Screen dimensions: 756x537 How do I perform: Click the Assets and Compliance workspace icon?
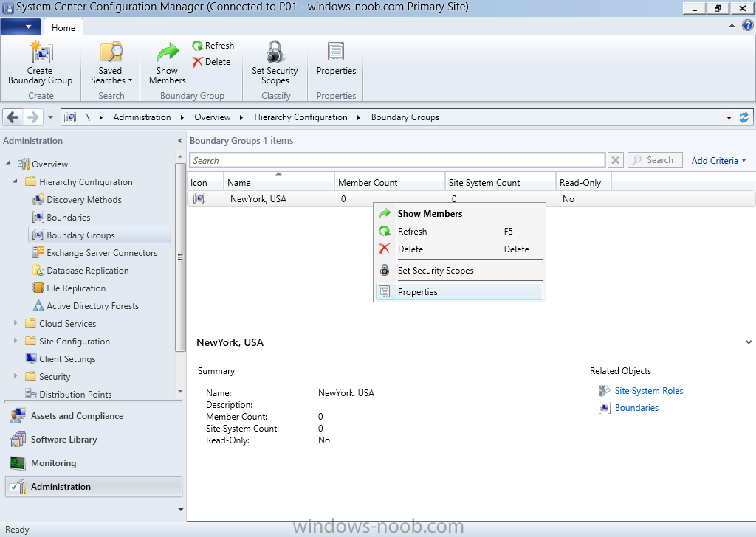18,415
